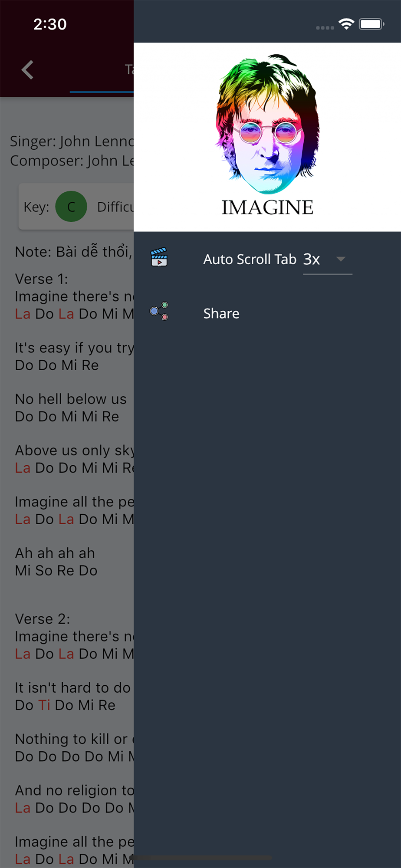Tap the back arrow icon
This screenshot has height=868, width=401.
click(x=28, y=69)
